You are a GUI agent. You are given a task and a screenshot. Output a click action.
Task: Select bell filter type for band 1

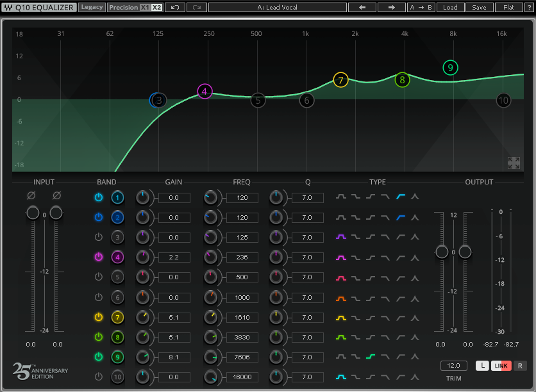[341, 197]
